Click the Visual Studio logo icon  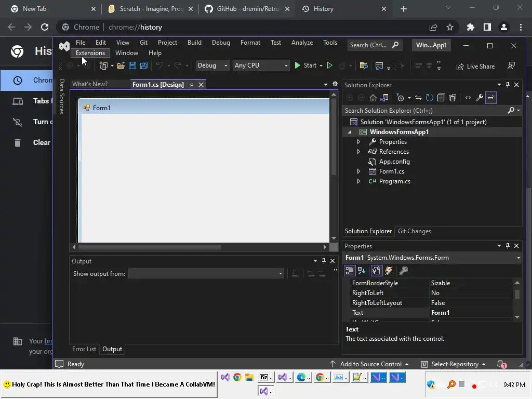point(64,46)
